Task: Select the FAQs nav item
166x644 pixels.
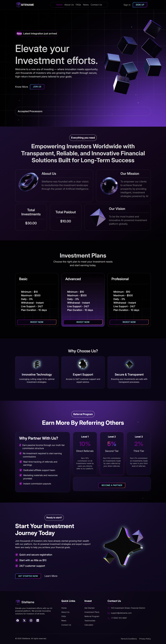Action: 78,5
